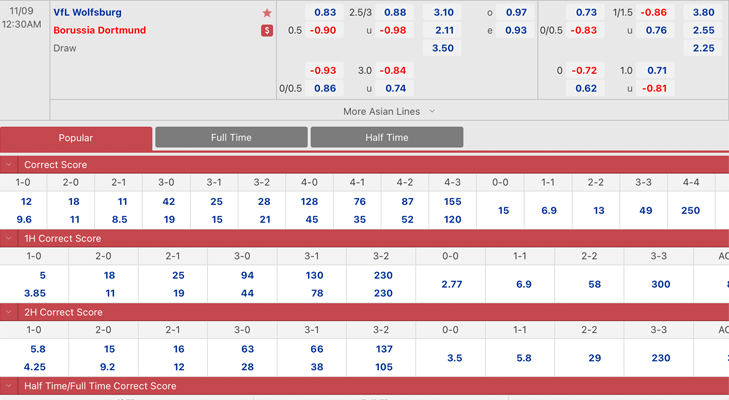Collapse the 1H Correct Score section

(8, 239)
